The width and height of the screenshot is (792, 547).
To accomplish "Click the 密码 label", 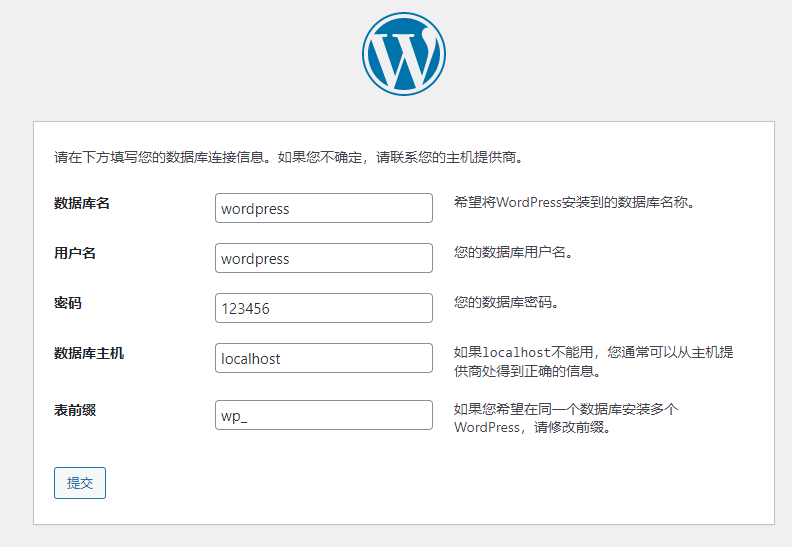I will 68,303.
